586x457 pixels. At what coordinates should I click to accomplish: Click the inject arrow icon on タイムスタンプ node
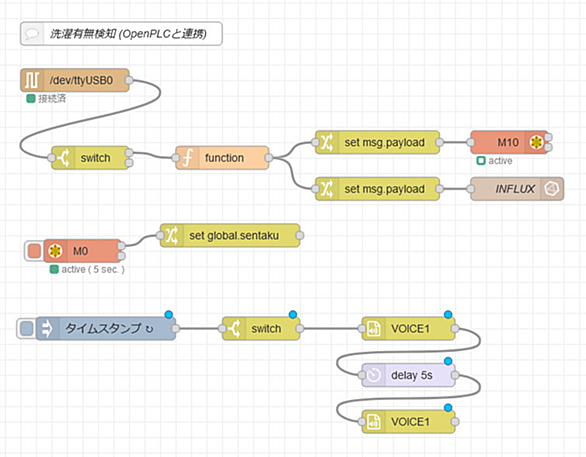(x=47, y=328)
